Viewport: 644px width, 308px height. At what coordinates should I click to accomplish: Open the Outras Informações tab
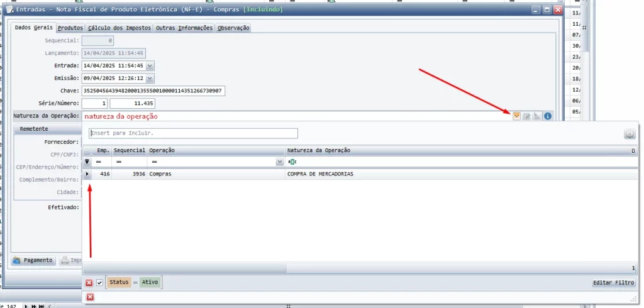[x=184, y=28]
